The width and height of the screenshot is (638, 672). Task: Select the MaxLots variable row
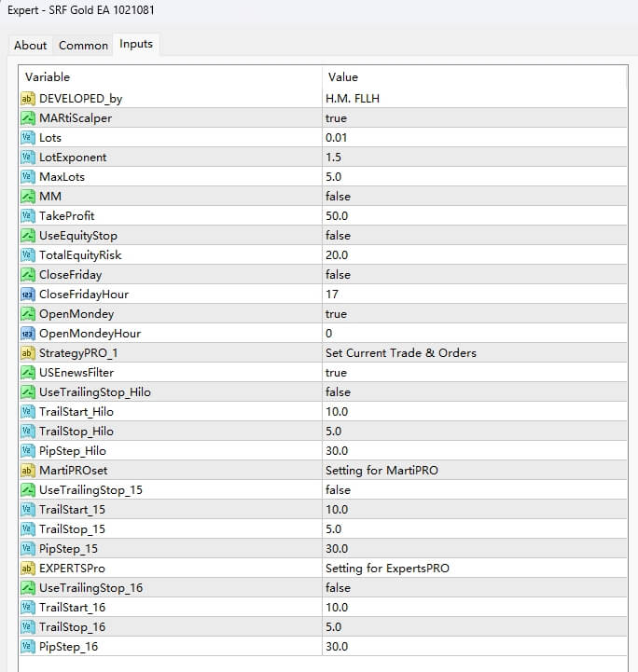pos(62,176)
